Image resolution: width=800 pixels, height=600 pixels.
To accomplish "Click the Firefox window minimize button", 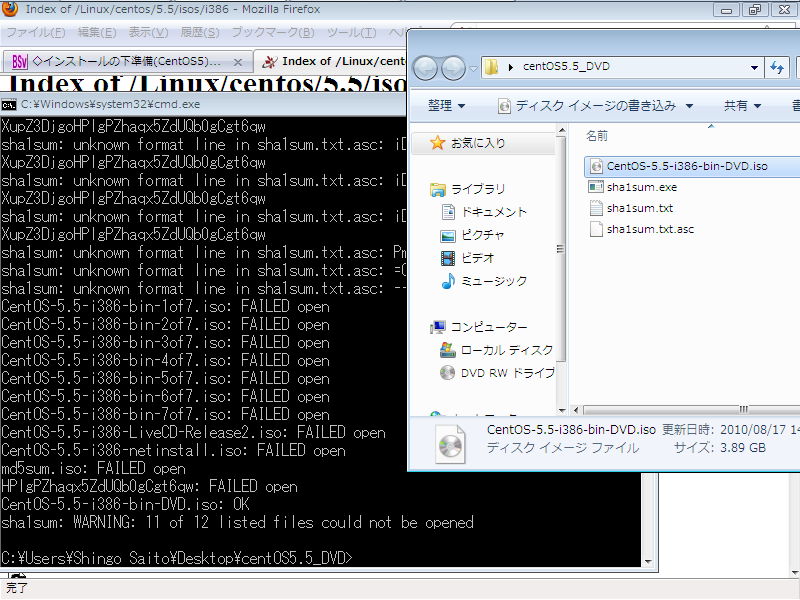I will pos(727,9).
